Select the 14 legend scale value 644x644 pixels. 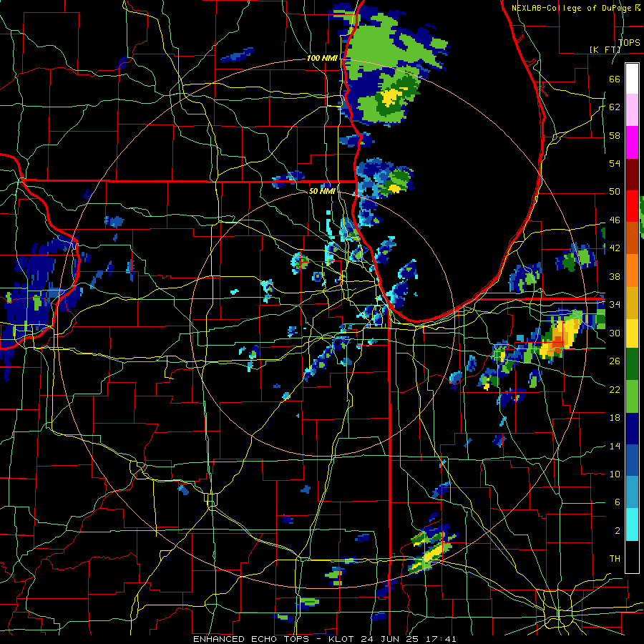pyautogui.click(x=615, y=446)
